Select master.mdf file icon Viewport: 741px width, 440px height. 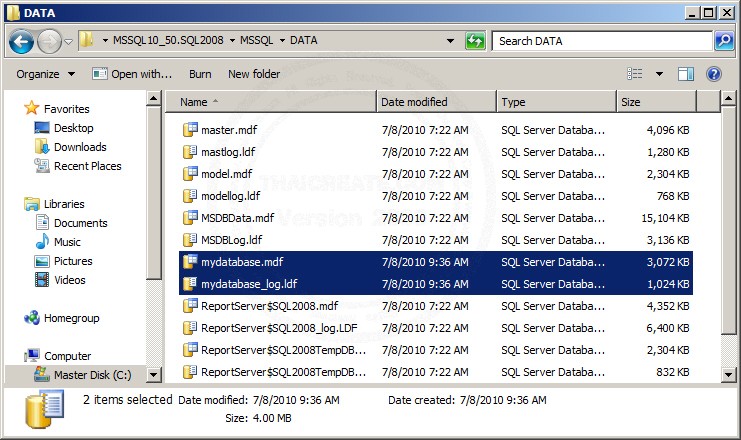click(x=190, y=129)
